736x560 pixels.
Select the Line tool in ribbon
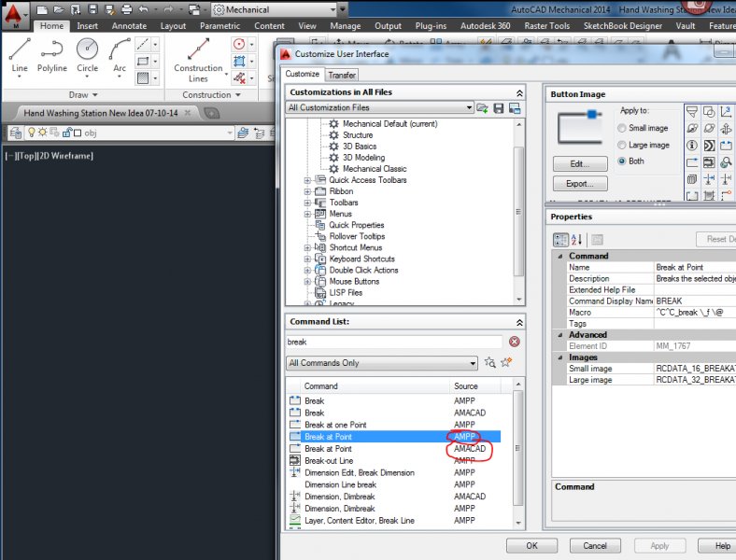click(20, 55)
